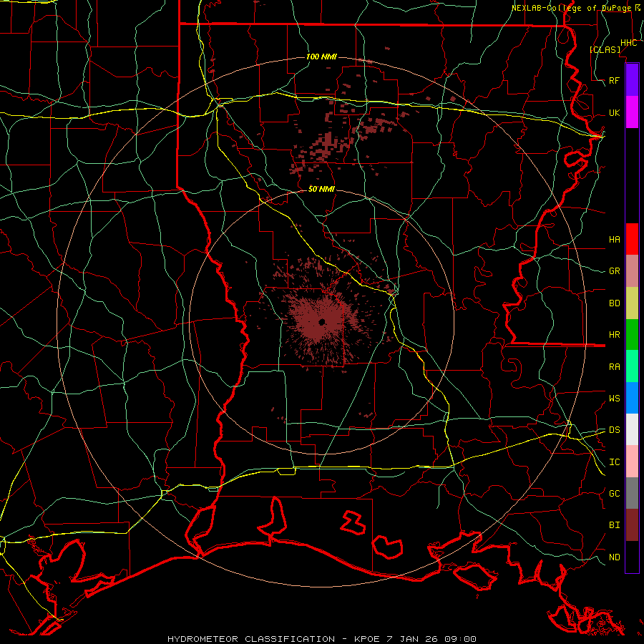
Task: Click the DS white legend color block
Action: point(632,429)
